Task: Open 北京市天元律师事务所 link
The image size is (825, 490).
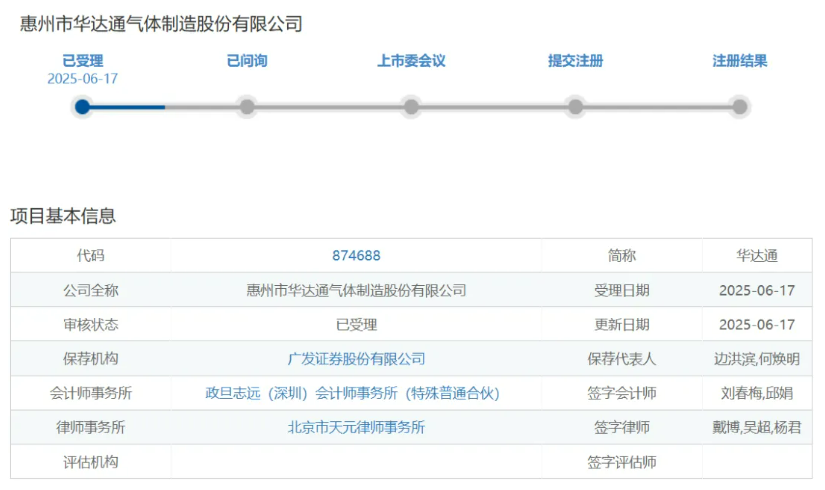Action: tap(356, 427)
